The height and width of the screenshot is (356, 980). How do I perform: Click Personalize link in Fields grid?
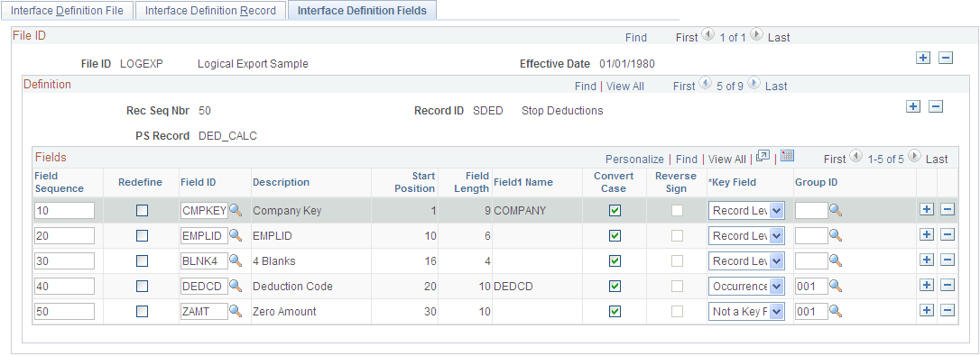click(634, 160)
